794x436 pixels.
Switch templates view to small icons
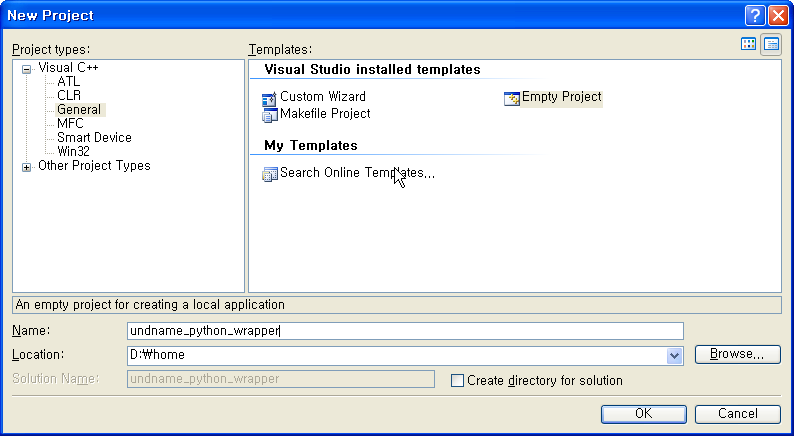tap(771, 44)
